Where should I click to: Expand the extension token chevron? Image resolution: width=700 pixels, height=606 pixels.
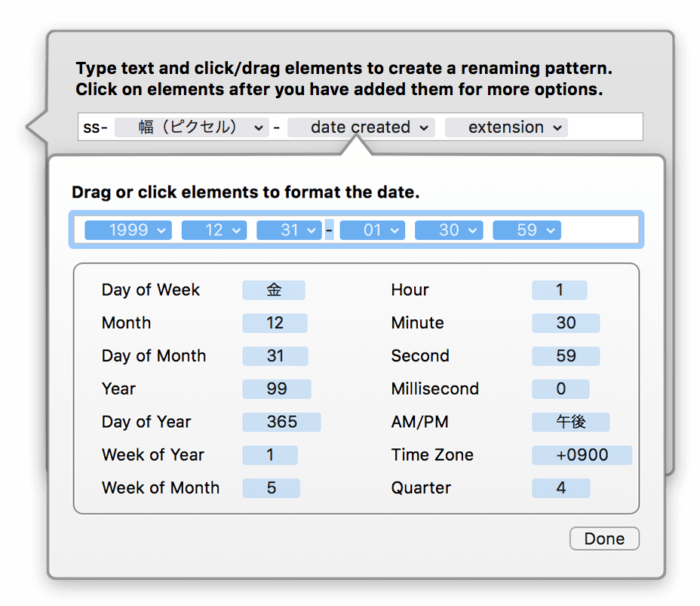coord(557,128)
